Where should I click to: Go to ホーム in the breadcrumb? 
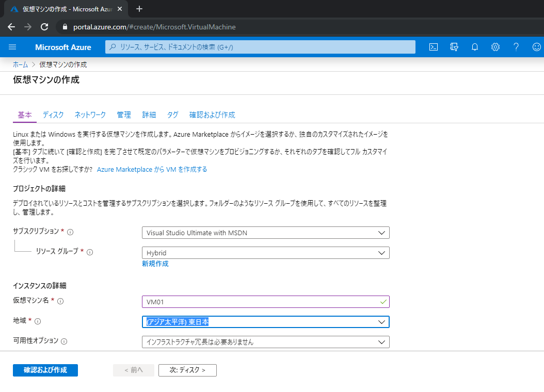(x=20, y=65)
